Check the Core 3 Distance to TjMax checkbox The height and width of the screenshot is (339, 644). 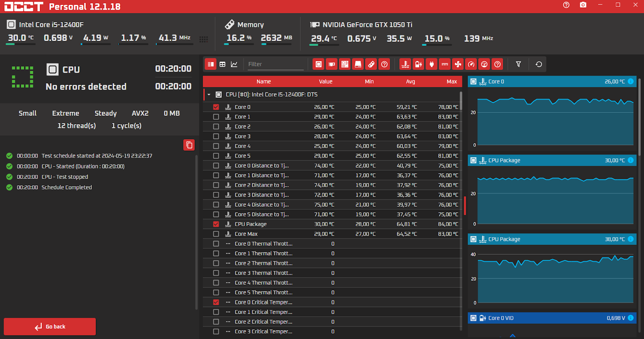pyautogui.click(x=216, y=195)
